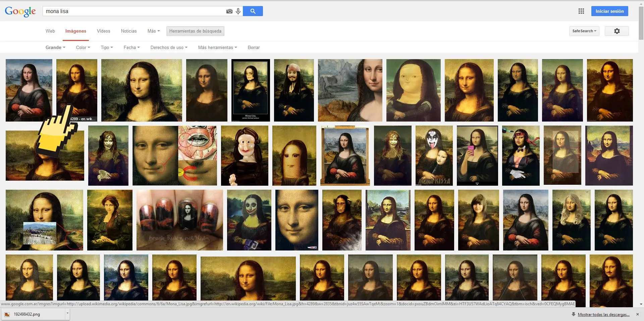
Task: Open the SafeSearch dropdown
Action: point(584,31)
